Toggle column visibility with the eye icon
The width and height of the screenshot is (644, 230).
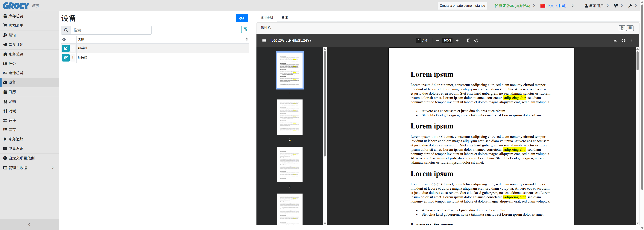64,40
